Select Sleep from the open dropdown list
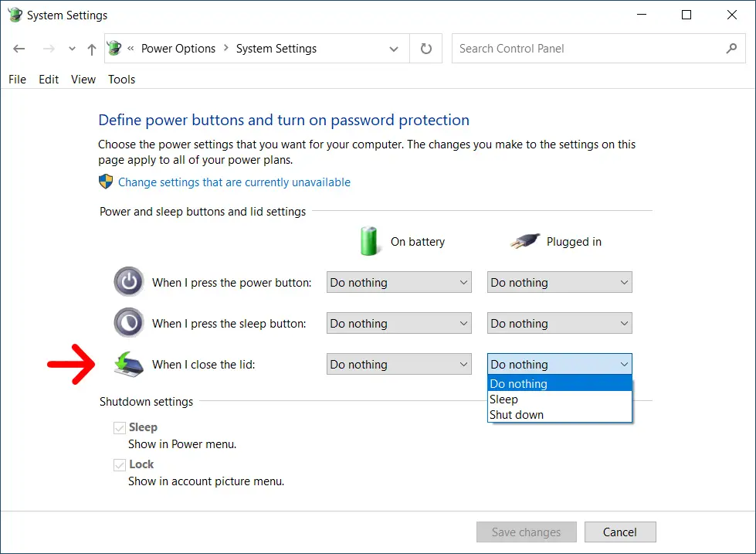Screen dimensions: 756x554 tap(504, 399)
